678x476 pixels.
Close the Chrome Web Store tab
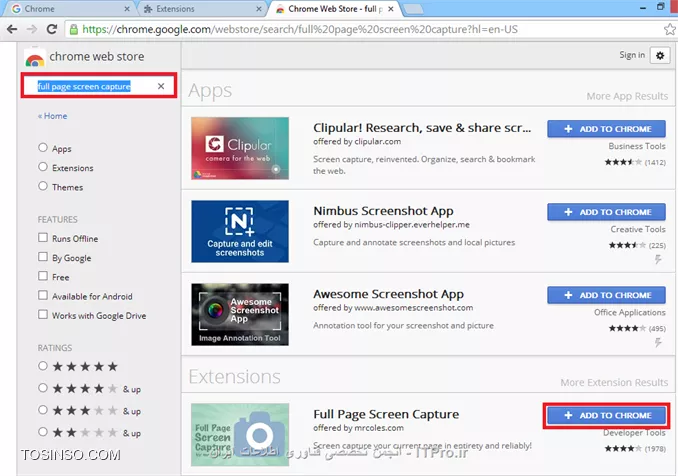pyautogui.click(x=391, y=9)
